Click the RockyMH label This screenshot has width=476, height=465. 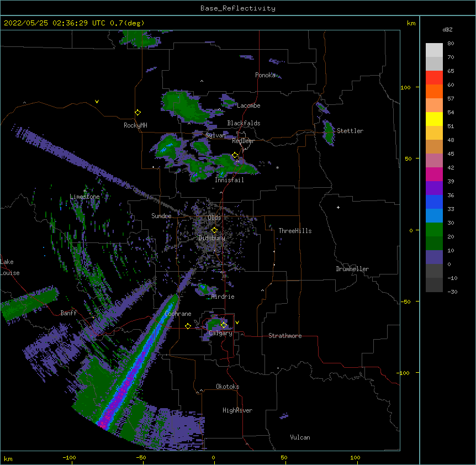(135, 125)
